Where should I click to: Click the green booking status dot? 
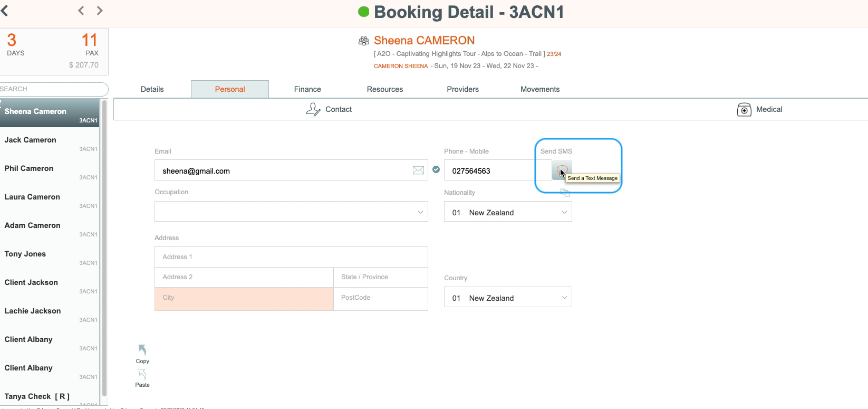363,12
